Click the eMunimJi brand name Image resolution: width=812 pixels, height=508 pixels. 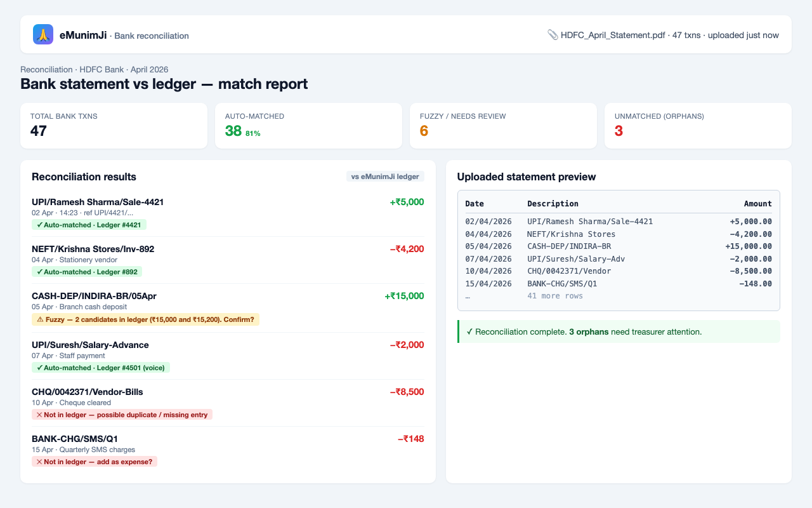tap(83, 35)
